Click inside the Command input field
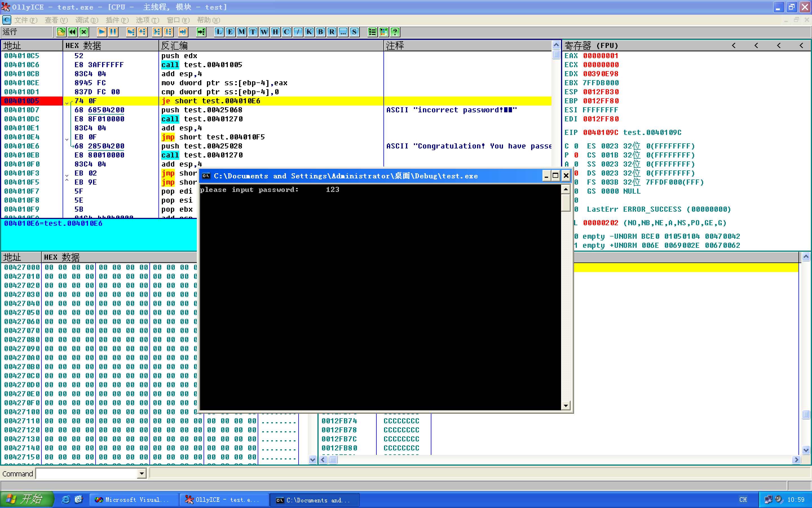Image resolution: width=812 pixels, height=508 pixels. click(x=87, y=474)
